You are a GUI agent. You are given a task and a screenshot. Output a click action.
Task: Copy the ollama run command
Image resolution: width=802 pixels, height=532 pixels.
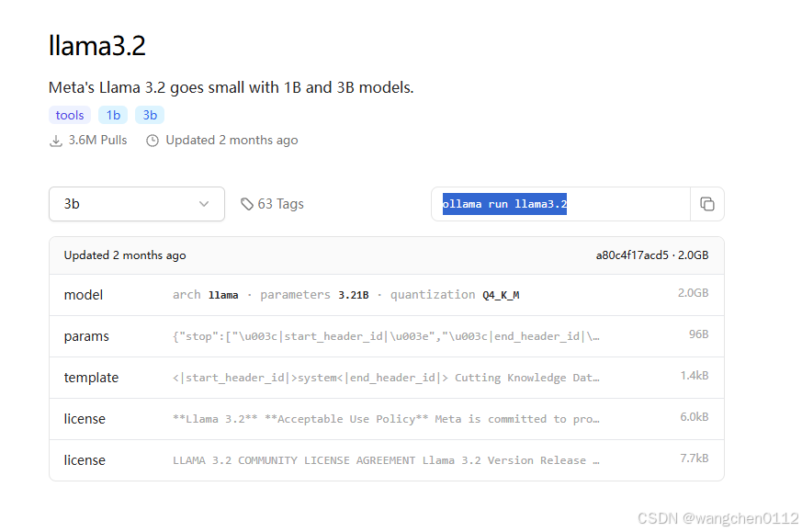(706, 204)
